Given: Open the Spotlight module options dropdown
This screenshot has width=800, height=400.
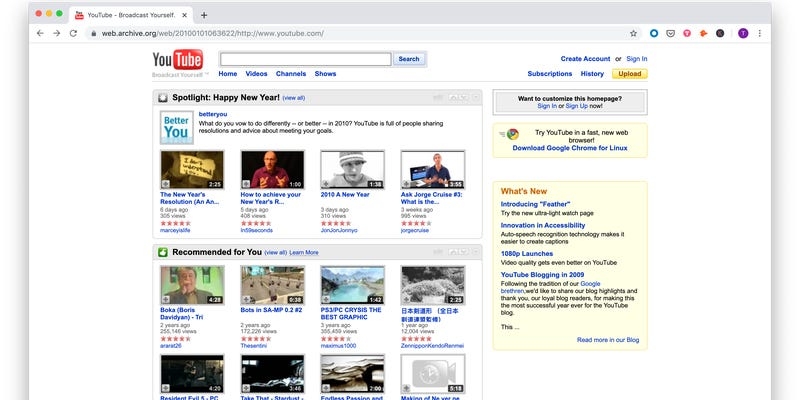Looking at the screenshot, I should [x=476, y=97].
